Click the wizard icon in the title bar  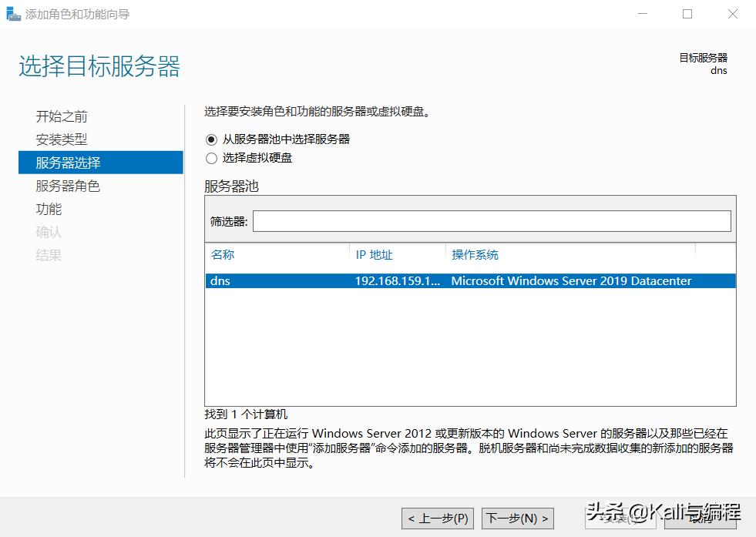pos(12,13)
